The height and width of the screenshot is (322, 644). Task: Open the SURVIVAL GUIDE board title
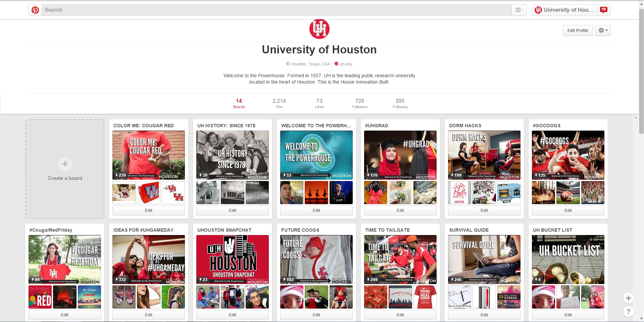[x=469, y=230]
